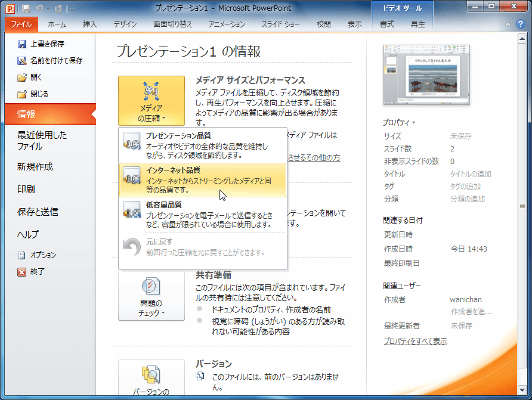Switch to the 書式 video tools tab

(x=386, y=24)
